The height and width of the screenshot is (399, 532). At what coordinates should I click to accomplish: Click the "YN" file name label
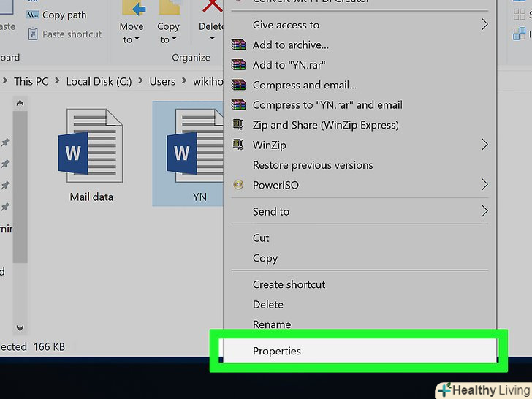tap(199, 197)
